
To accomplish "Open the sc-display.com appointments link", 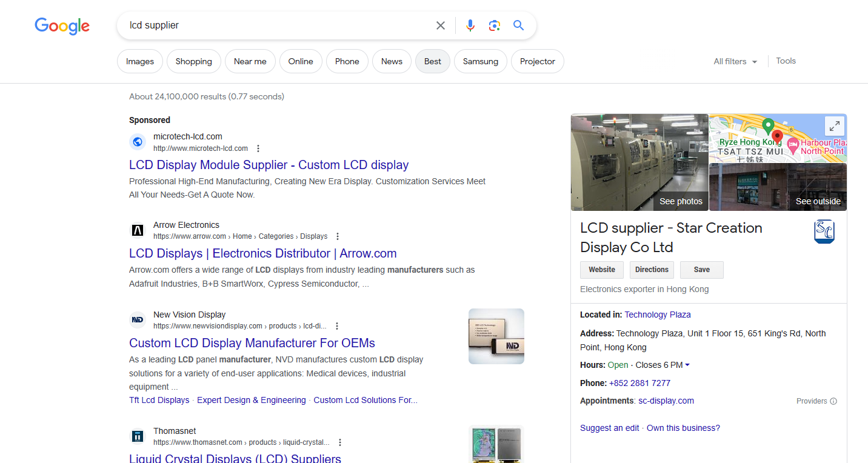I will click(666, 401).
